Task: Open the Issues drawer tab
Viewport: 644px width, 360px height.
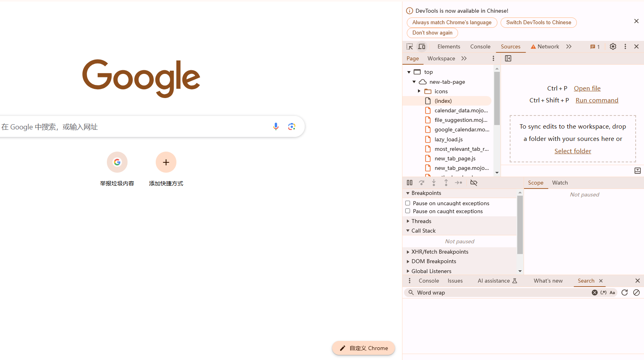Action: (x=455, y=281)
